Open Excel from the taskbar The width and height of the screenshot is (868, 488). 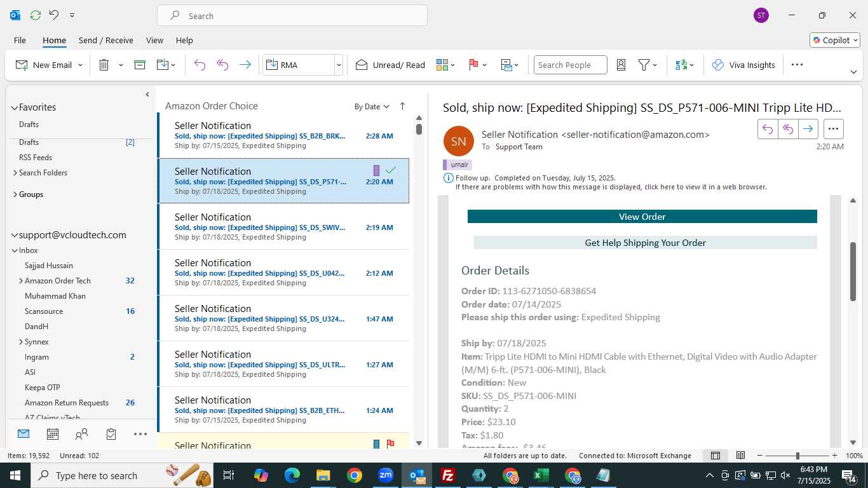point(541,475)
